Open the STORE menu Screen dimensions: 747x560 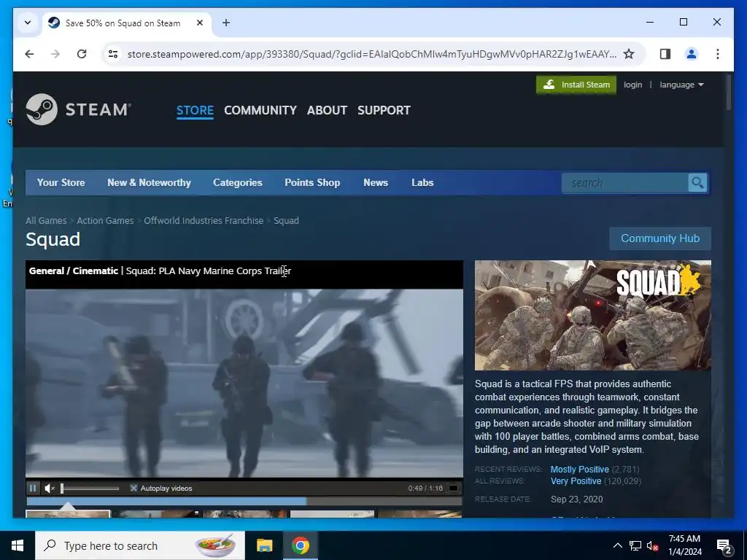[195, 111]
